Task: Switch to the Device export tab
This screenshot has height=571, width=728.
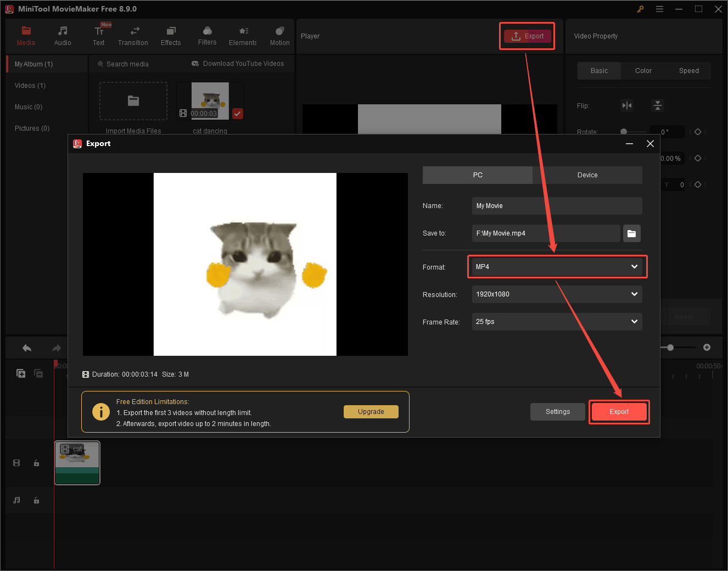Action: [x=587, y=175]
